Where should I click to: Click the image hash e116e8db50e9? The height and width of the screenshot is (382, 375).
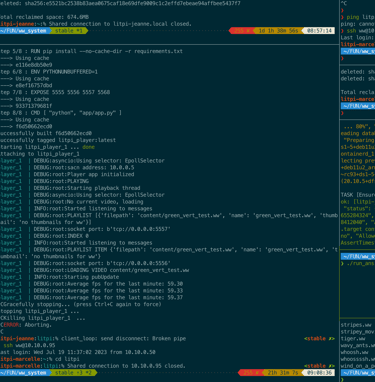pyautogui.click(x=34, y=65)
